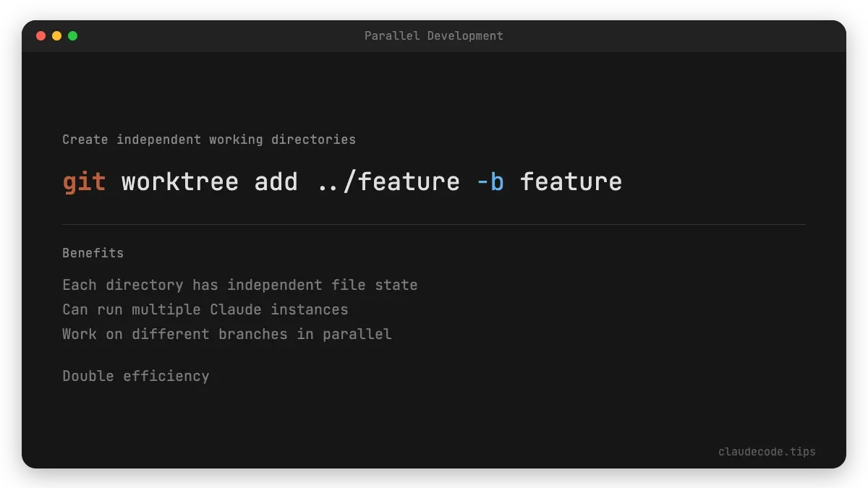Viewport: 868px width, 488px height.
Task: Open the claudecode.tips link
Action: (x=767, y=451)
